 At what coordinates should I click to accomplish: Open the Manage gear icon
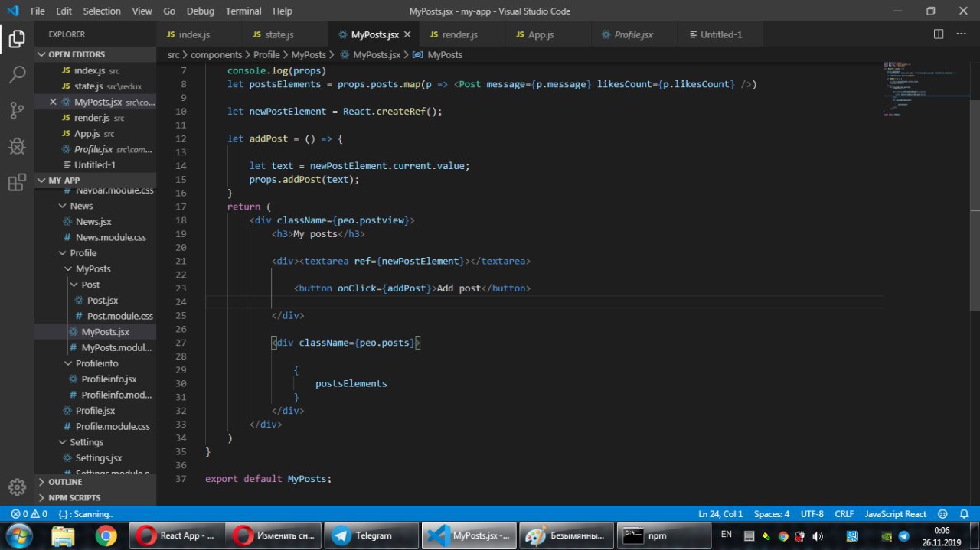pos(17,487)
